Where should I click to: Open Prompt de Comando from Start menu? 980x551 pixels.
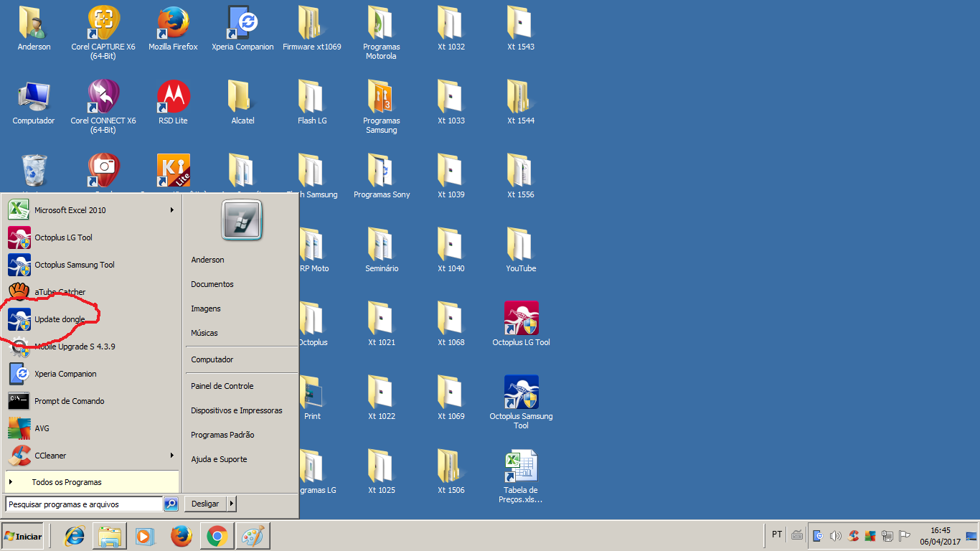tap(92, 401)
